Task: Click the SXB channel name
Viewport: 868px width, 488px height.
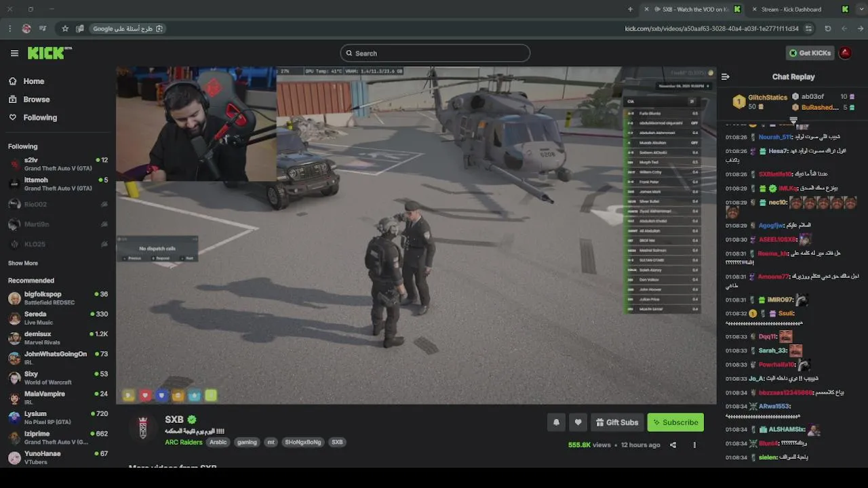Action: pyautogui.click(x=174, y=420)
